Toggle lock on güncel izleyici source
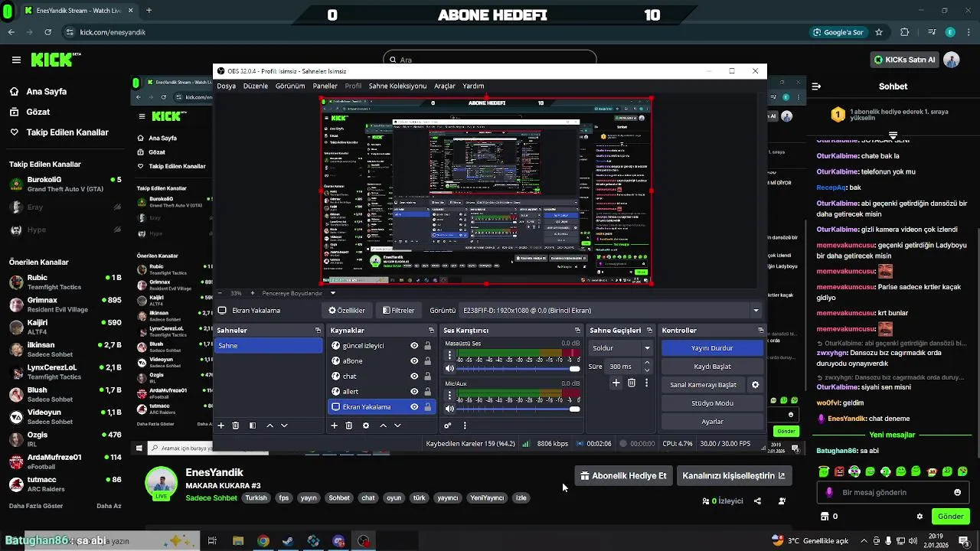This screenshot has width=980, height=551. pyautogui.click(x=427, y=346)
